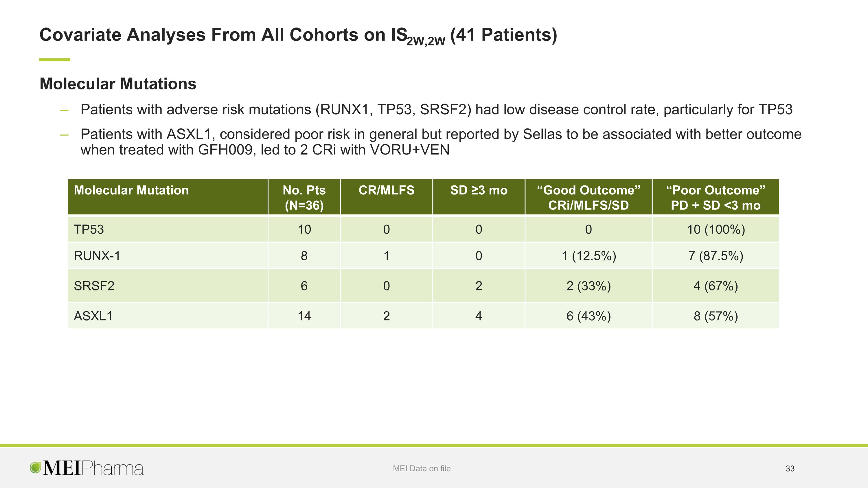Click the ASXL1 row label
The height and width of the screenshot is (488, 868).
pyautogui.click(x=93, y=316)
